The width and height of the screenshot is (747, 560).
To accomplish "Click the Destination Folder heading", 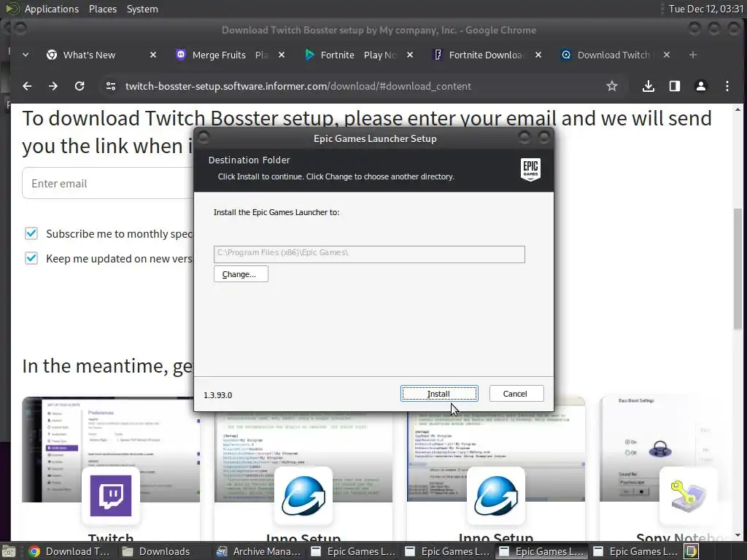I will point(249,160).
